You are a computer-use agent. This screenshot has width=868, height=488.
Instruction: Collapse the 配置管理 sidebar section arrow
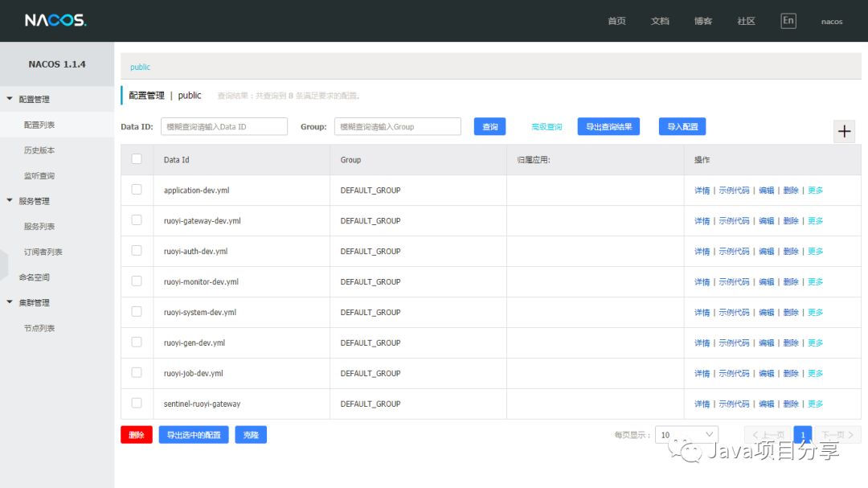coord(10,99)
